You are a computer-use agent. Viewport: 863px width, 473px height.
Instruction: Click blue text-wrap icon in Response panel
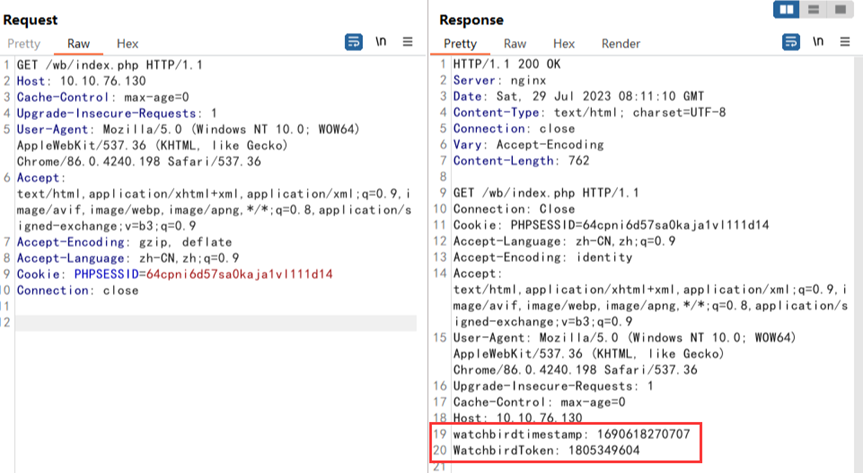tap(791, 42)
